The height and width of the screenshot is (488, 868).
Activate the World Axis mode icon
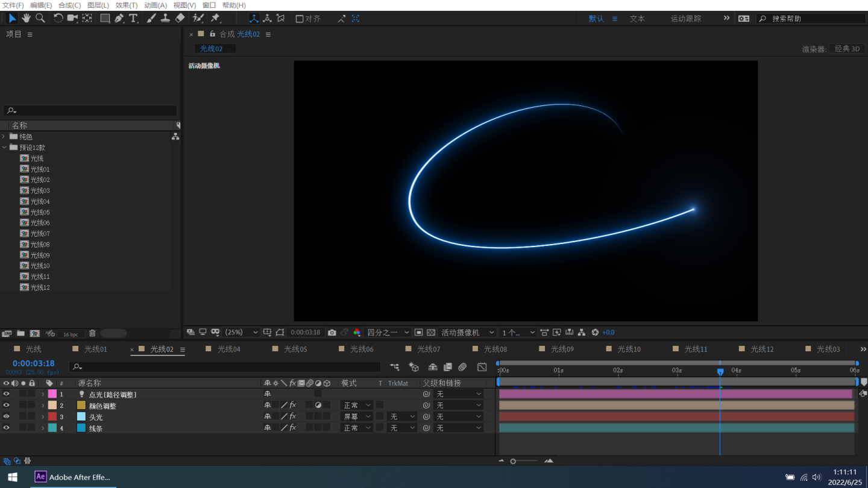point(267,19)
